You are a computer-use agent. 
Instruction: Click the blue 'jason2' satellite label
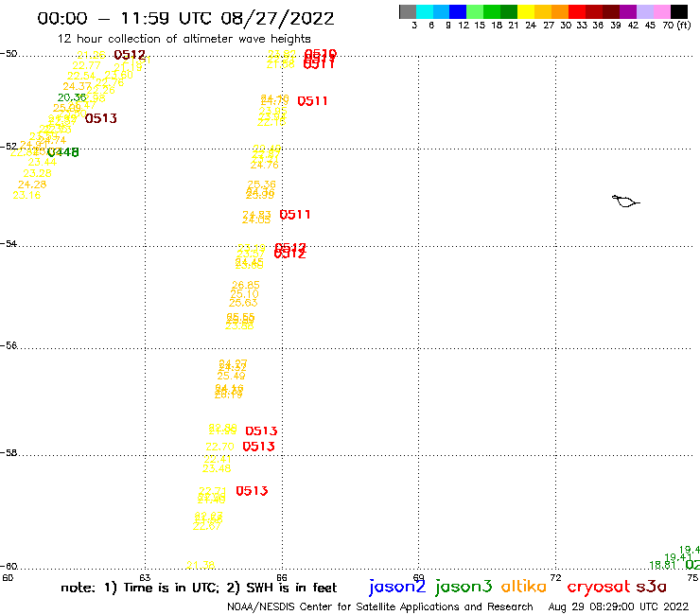[397, 587]
